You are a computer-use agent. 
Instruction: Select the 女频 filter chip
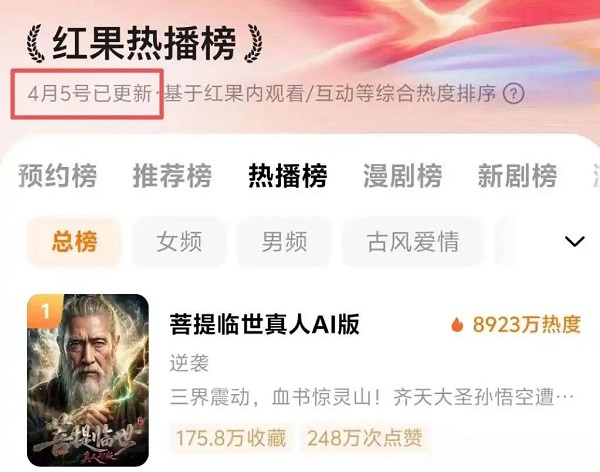(179, 242)
